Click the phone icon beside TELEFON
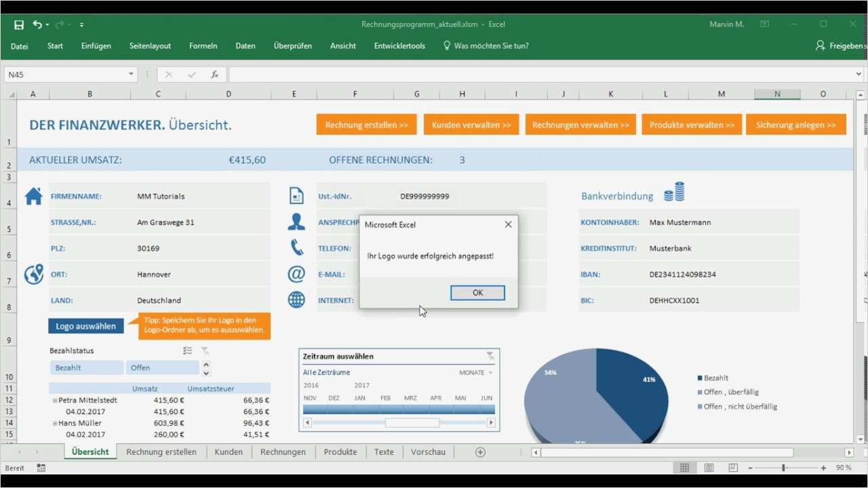The width and height of the screenshot is (868, 488). [296, 248]
